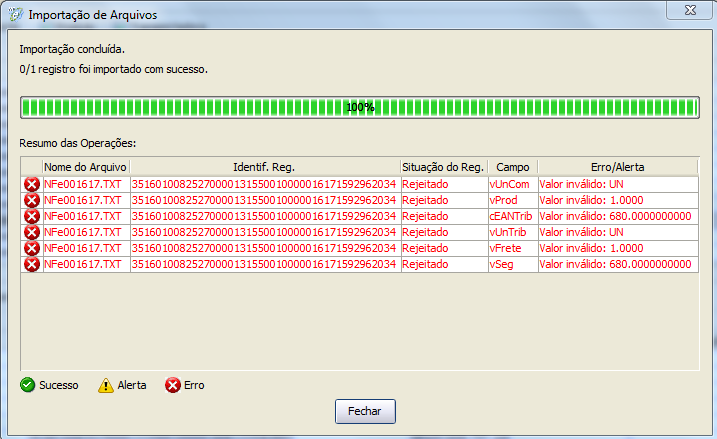Click Rejeitado status in the vUnCom row
Viewport: 717px width, 439px height.
tap(425, 184)
